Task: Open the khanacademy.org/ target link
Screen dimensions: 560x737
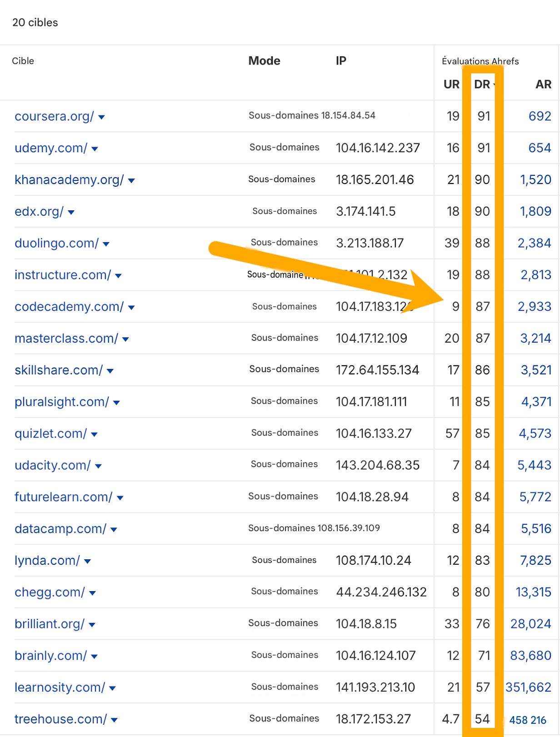Action: 69,180
